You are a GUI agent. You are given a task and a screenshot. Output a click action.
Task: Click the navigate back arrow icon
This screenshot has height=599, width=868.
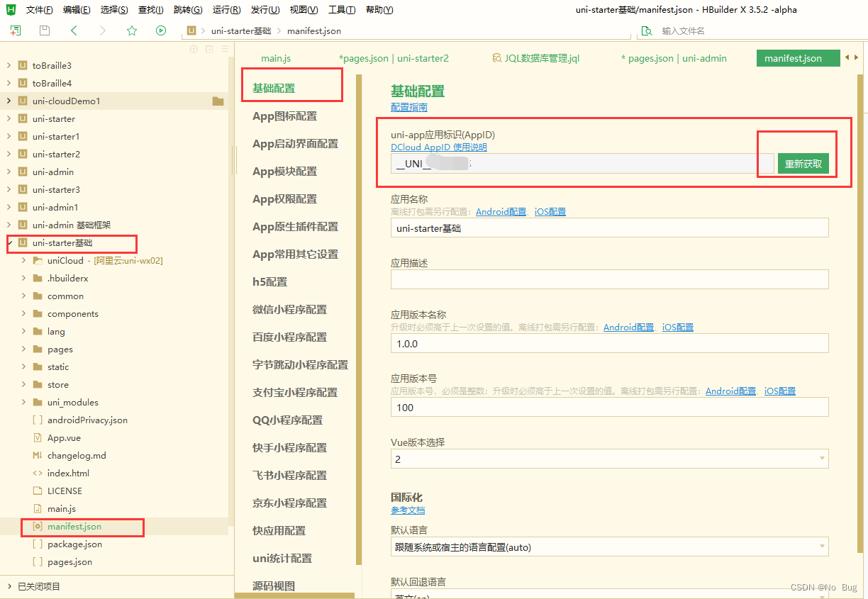(x=74, y=30)
